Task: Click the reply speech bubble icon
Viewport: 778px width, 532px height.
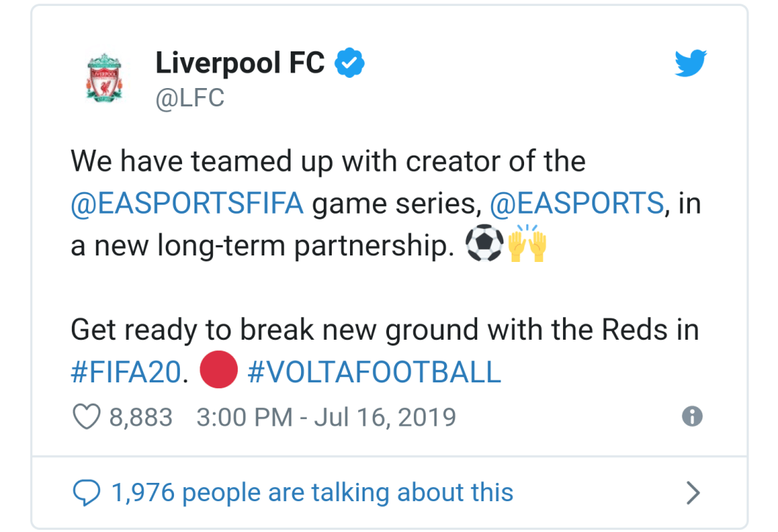Action: click(87, 492)
